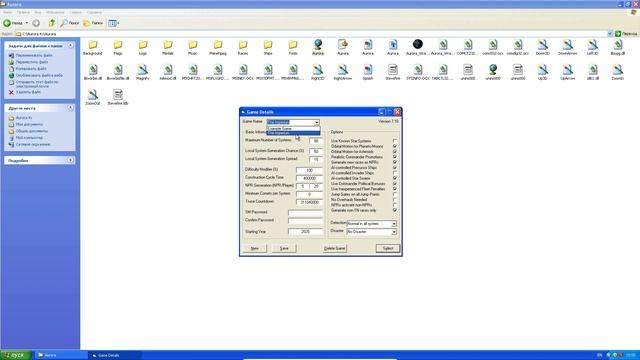Toggle Generate new races as NPRs
640x360 pixels.
coord(394,162)
